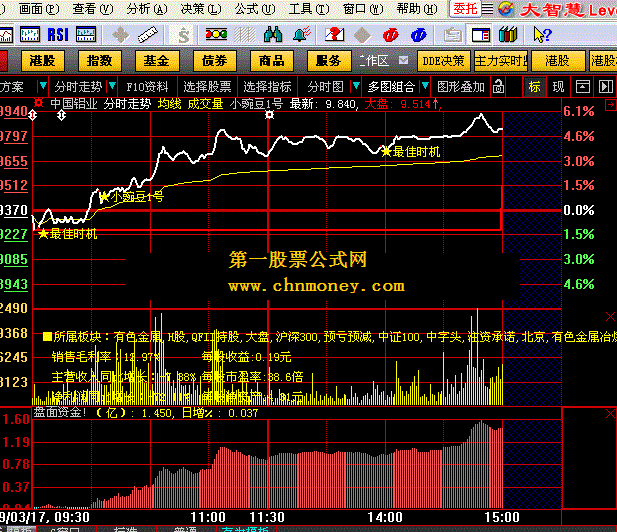The height and width of the screenshot is (532, 617).
Task: Click the indicator panel icon right of RSI
Action: click(86, 35)
